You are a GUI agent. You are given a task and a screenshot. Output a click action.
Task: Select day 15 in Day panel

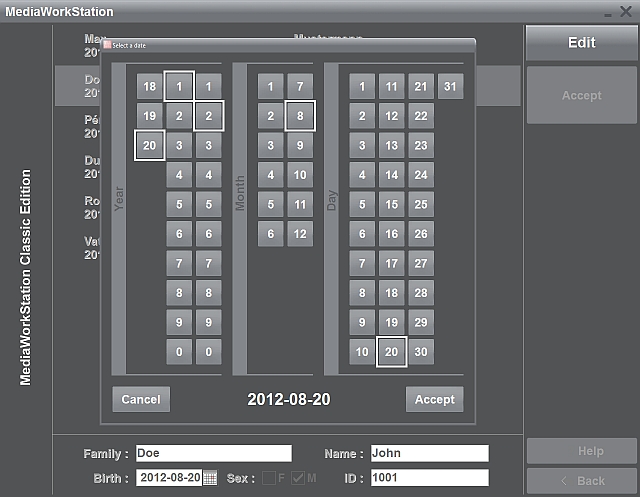tap(391, 204)
